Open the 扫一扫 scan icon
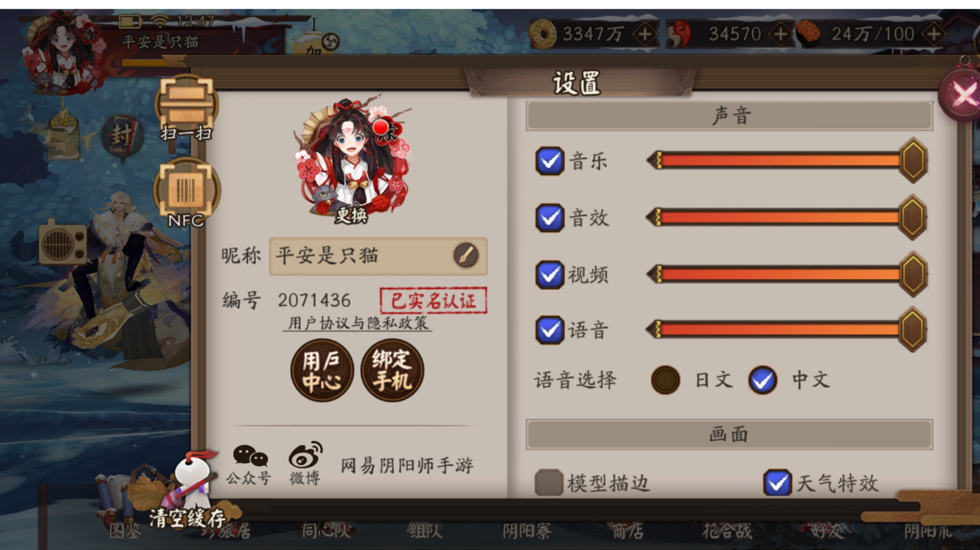The image size is (980, 550). 186,109
